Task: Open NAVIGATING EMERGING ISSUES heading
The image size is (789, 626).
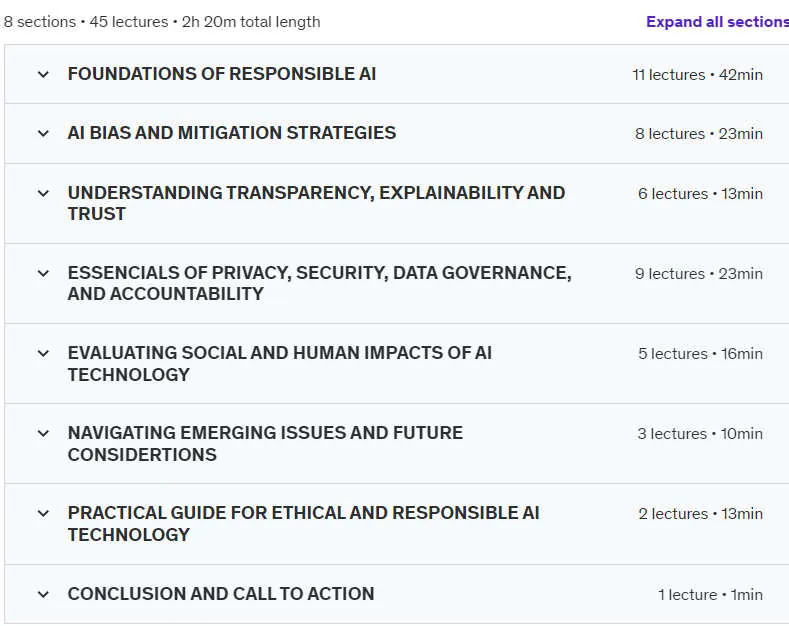Action: pos(265,444)
